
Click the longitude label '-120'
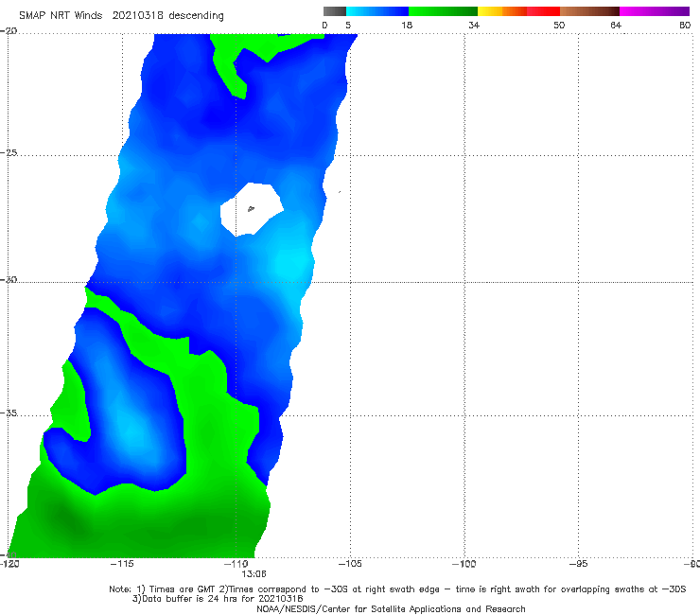(x=9, y=564)
